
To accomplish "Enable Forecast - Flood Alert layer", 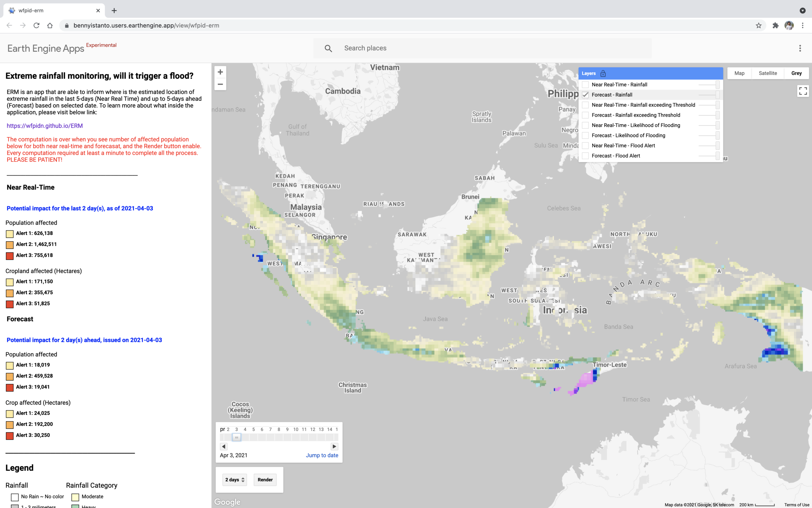I will [x=585, y=156].
